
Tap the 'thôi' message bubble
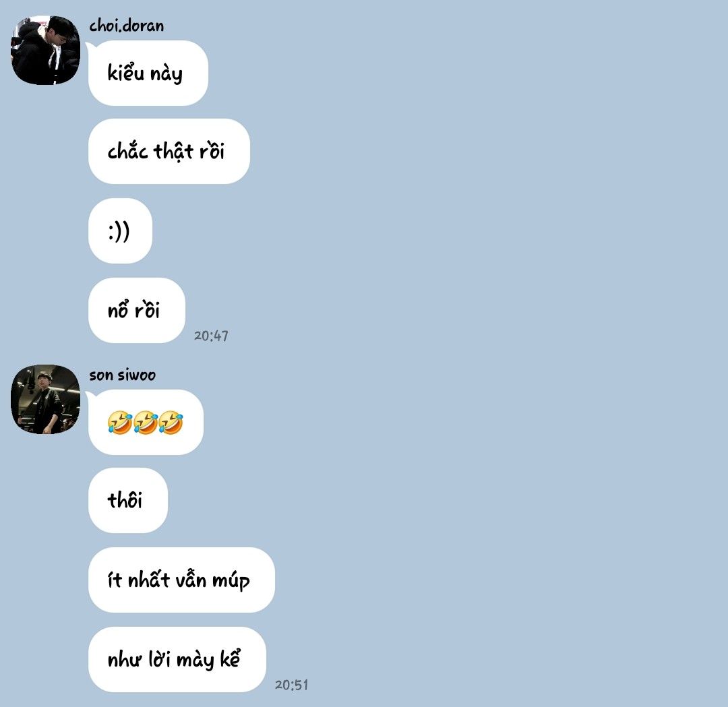click(x=127, y=500)
